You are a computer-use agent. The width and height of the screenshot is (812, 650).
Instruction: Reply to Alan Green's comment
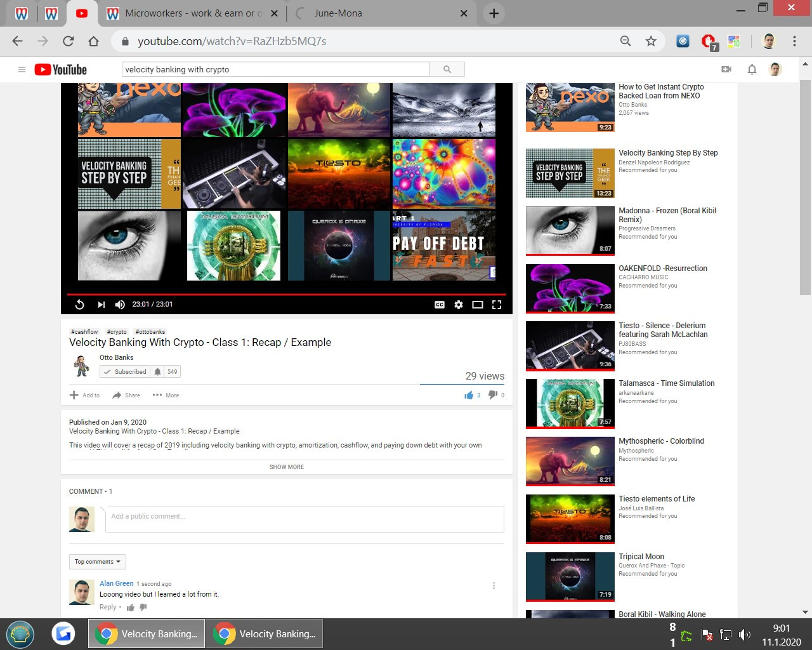pyautogui.click(x=108, y=607)
